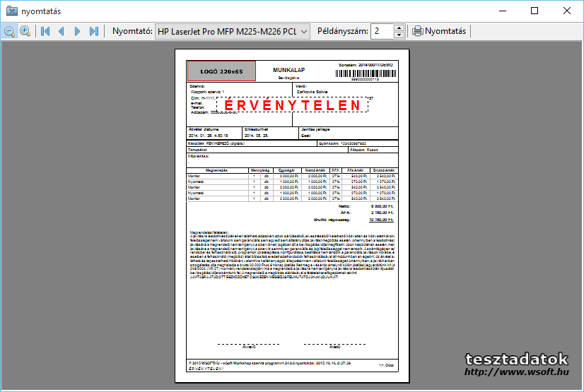Go to the previous page
The height and width of the screenshot is (392, 584).
pyautogui.click(x=62, y=31)
